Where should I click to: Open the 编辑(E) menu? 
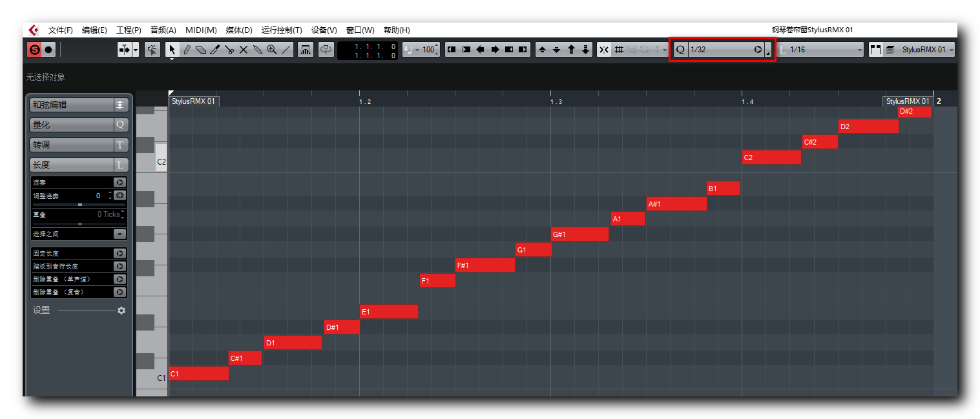(94, 30)
